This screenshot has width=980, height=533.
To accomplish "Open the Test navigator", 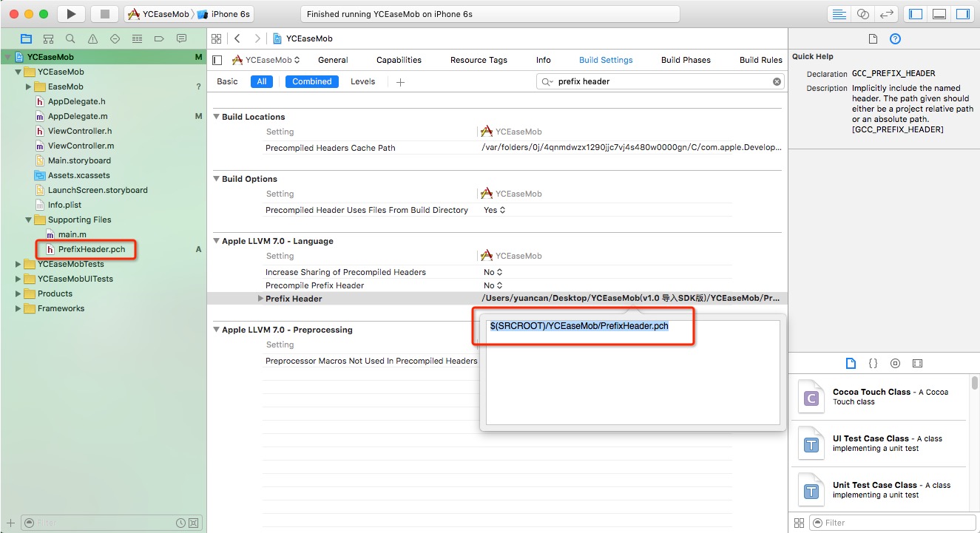I will 115,38.
